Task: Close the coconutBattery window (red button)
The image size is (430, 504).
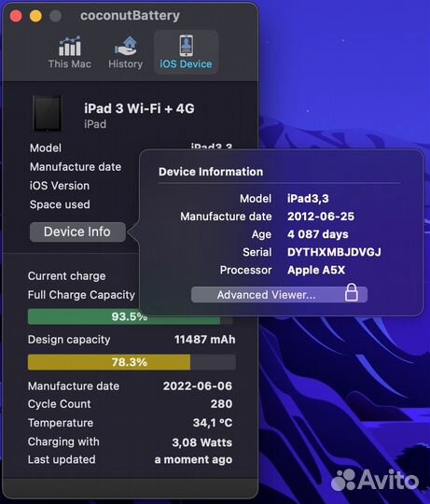Action: 16,16
